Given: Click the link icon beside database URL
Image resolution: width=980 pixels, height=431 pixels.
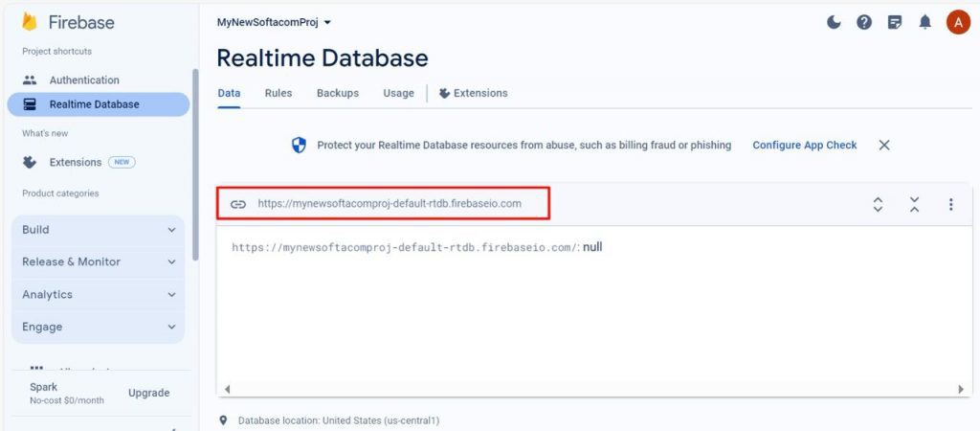Looking at the screenshot, I should coord(238,204).
